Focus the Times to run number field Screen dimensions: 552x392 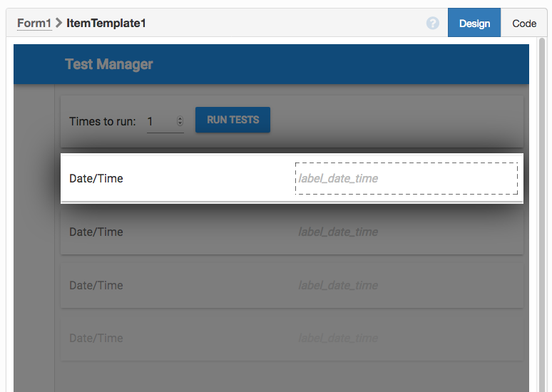coord(160,122)
